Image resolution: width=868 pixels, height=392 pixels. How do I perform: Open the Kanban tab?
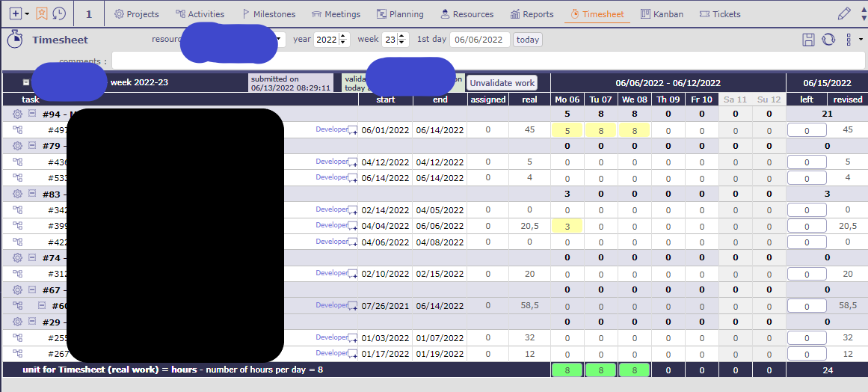(x=662, y=14)
